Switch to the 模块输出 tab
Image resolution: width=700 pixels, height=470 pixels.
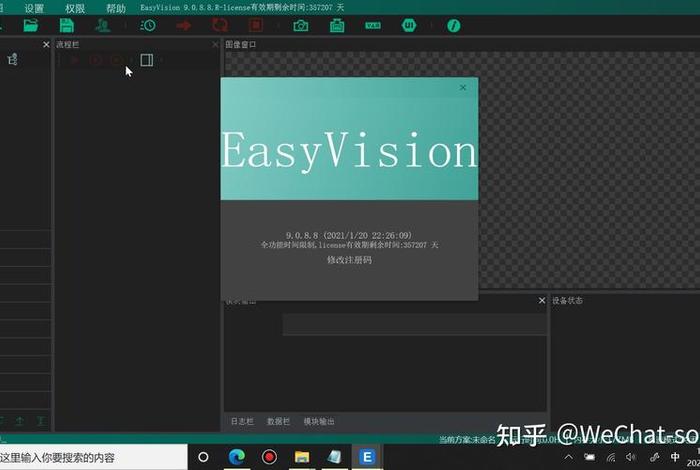coord(319,421)
